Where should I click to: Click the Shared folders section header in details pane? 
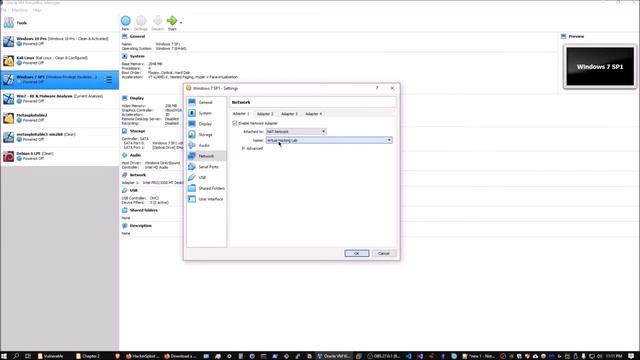(144, 210)
